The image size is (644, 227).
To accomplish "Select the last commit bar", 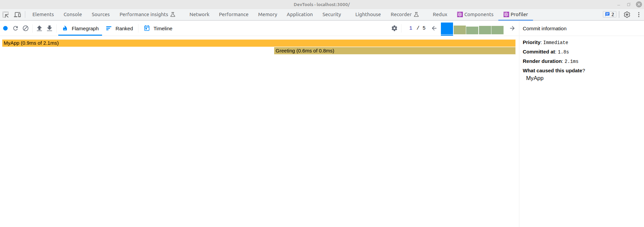I will tap(497, 30).
